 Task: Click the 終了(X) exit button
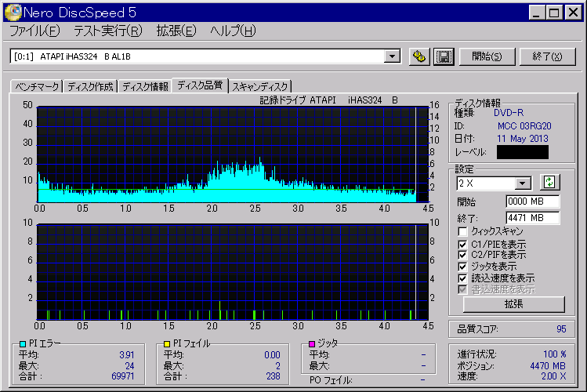[547, 57]
